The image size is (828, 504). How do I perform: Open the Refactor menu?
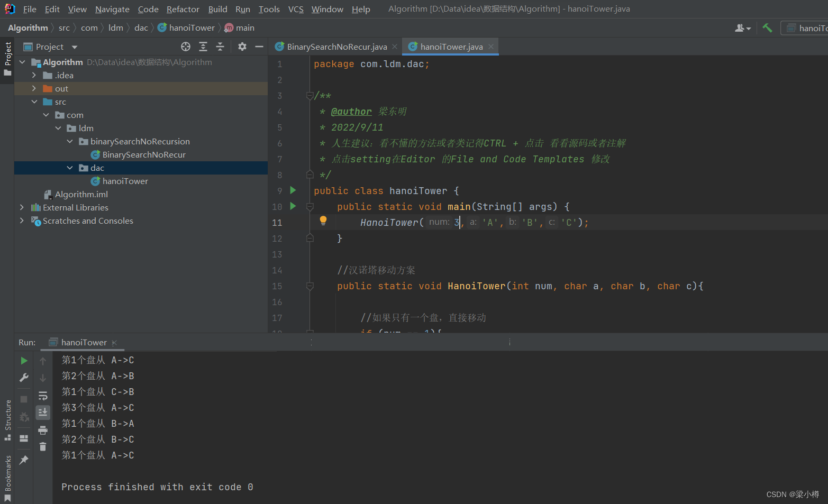183,9
